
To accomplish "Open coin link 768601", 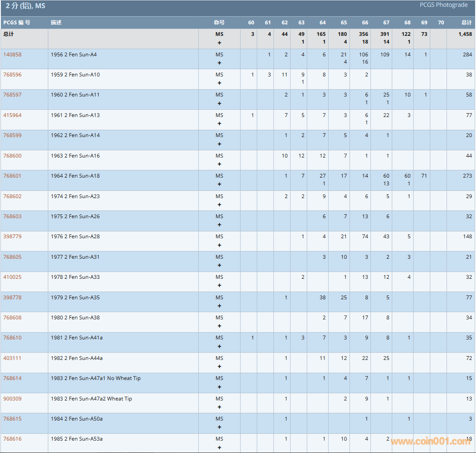I will 12,176.
